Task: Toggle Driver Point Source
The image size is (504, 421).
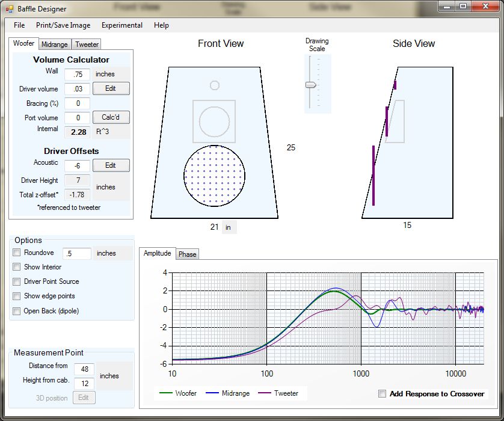Action: [x=16, y=281]
